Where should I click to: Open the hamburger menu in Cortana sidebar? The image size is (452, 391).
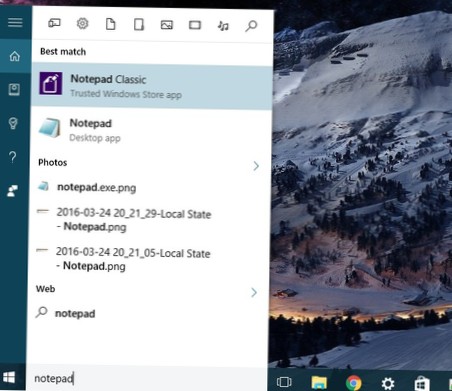click(x=15, y=23)
